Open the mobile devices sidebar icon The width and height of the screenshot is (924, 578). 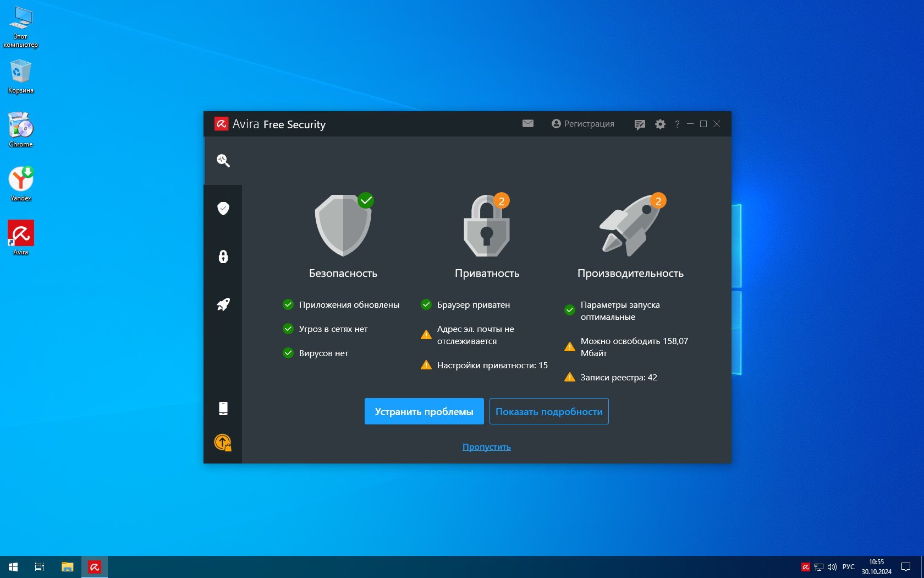pyautogui.click(x=223, y=408)
